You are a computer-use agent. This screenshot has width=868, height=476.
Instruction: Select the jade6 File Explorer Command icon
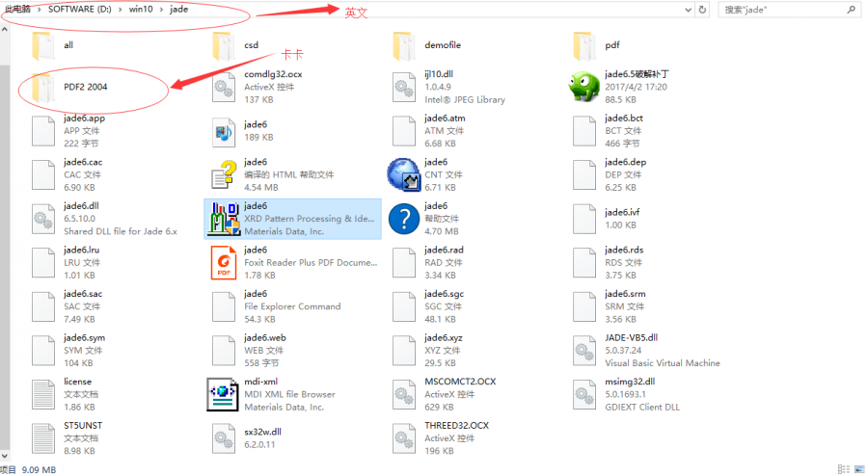point(224,306)
